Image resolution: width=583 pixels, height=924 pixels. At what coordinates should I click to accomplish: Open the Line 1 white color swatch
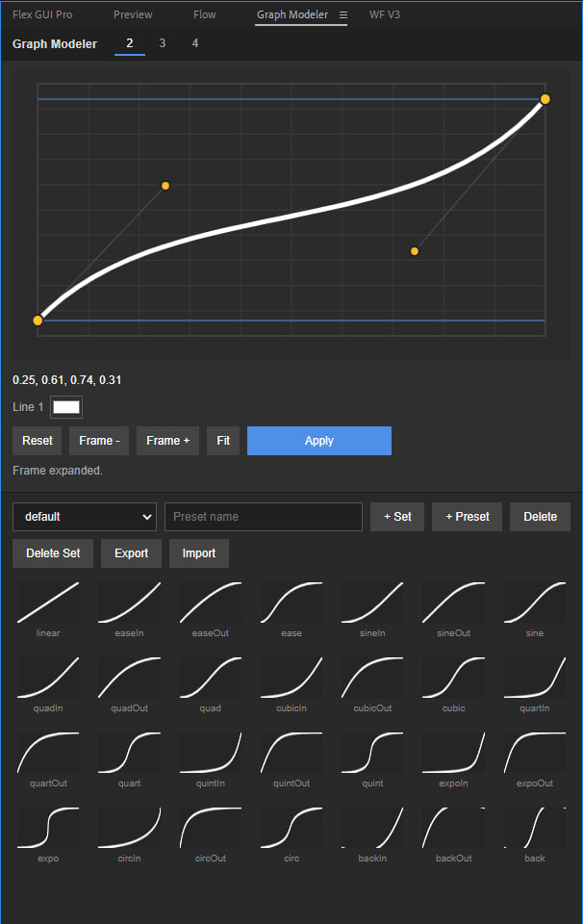66,407
